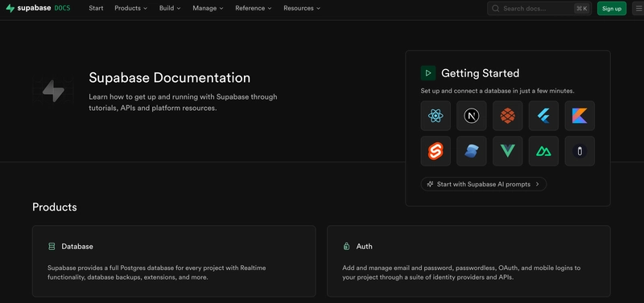Open the RedwoodJS quickstart icon

(508, 116)
